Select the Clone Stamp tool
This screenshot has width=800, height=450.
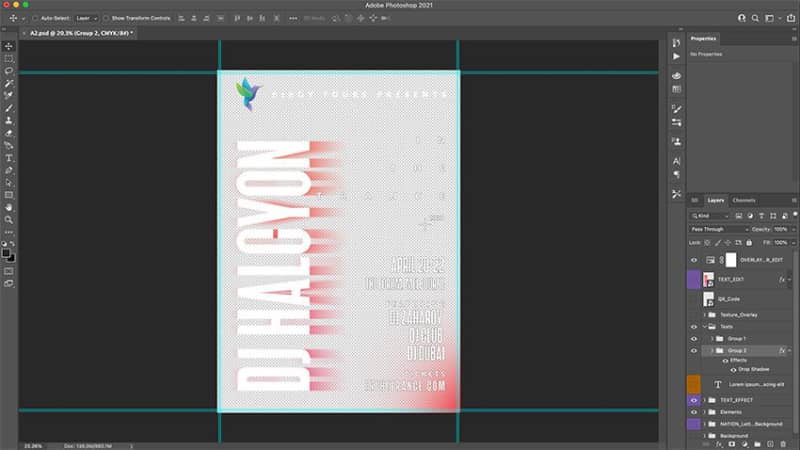pyautogui.click(x=9, y=120)
